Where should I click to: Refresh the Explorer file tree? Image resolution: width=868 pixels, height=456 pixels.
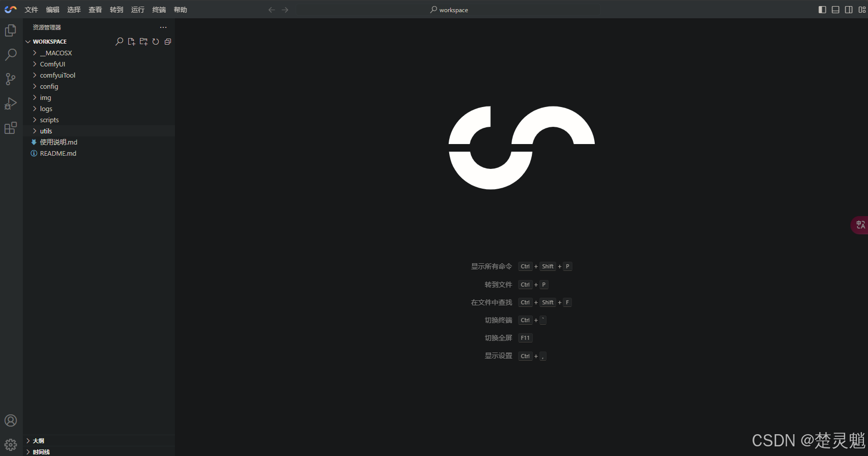coord(156,42)
